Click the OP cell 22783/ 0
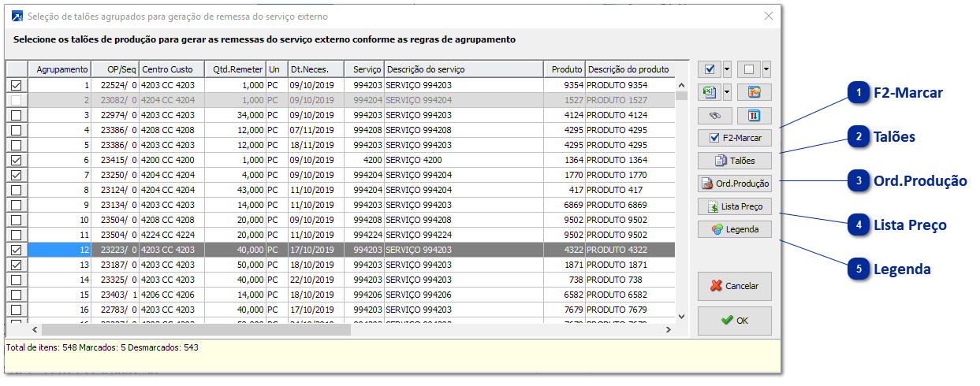 pos(115,310)
